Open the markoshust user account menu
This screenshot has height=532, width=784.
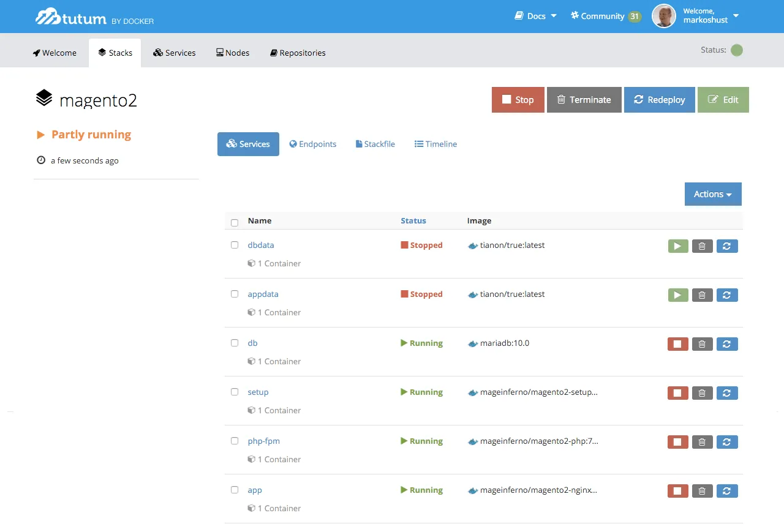pyautogui.click(x=709, y=16)
